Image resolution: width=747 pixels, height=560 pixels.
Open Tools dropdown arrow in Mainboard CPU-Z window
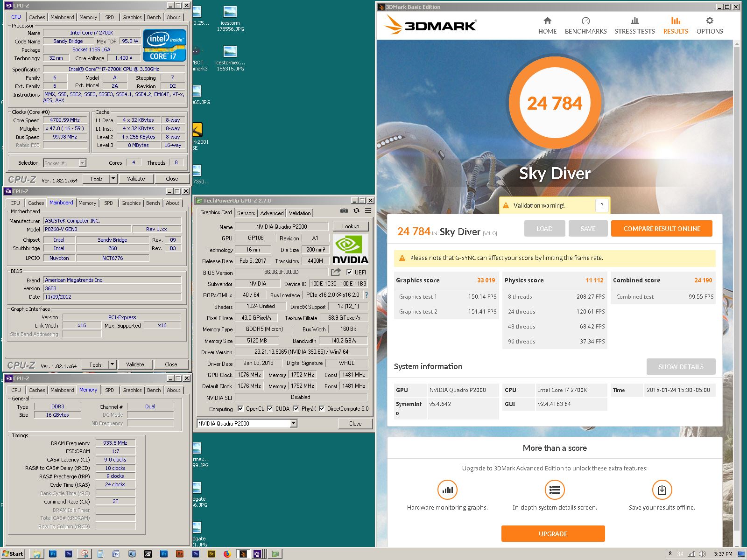pyautogui.click(x=112, y=364)
